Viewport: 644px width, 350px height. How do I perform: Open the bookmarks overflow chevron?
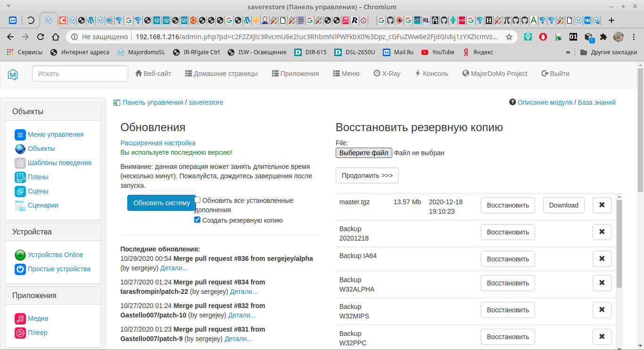click(568, 52)
